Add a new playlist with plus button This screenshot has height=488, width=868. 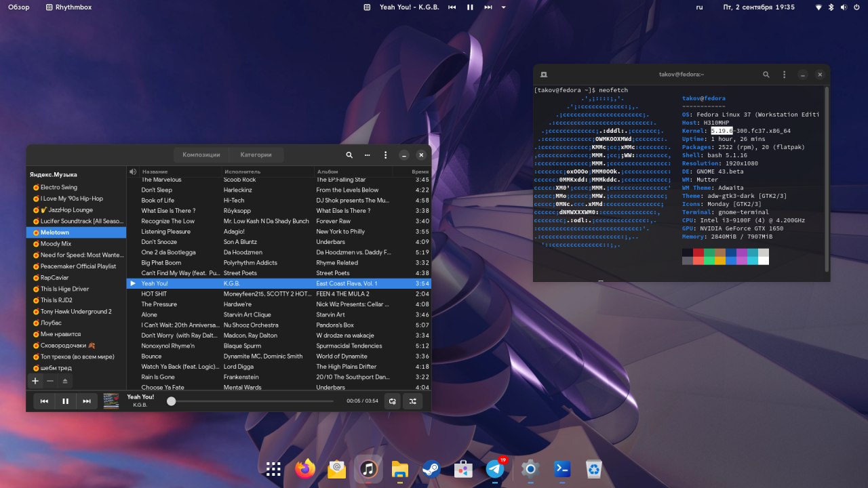[x=35, y=381]
